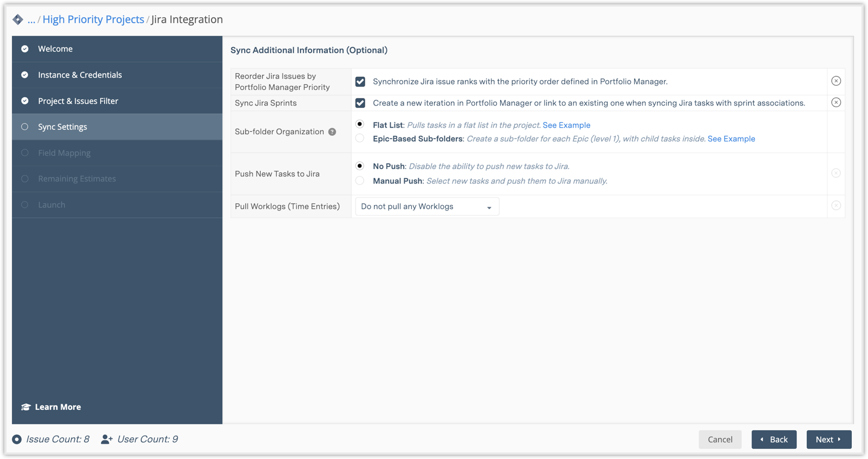This screenshot has height=459, width=868.
Task: Select the Epic-Based Sub-folders radio option
Action: [360, 139]
